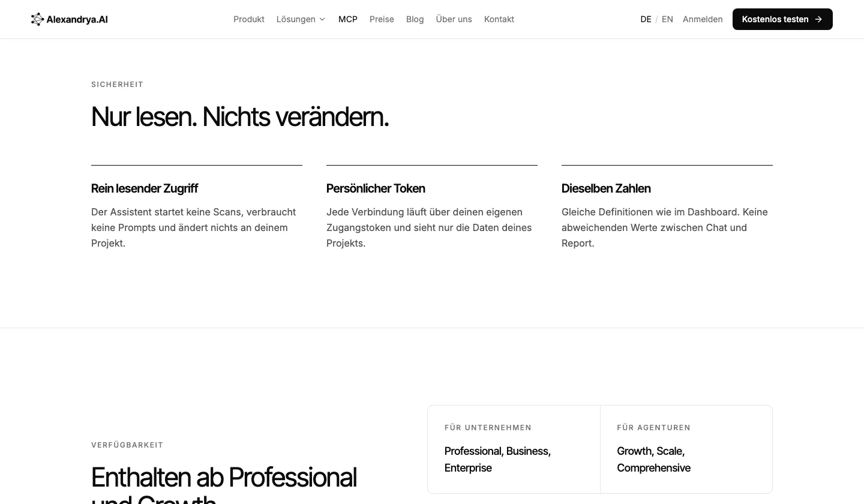
Task: Click the paragraph starting 'Jede Verbindung läuft'
Action: coord(429,227)
